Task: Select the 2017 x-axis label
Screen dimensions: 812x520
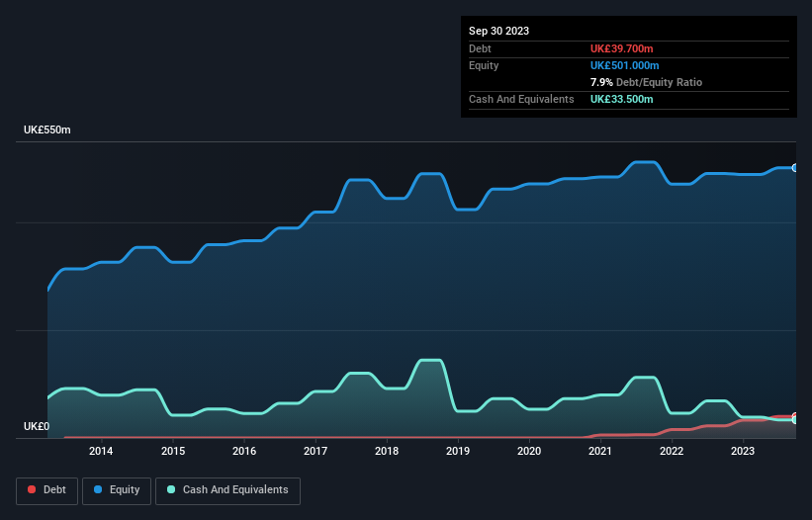Action: pyautogui.click(x=316, y=452)
